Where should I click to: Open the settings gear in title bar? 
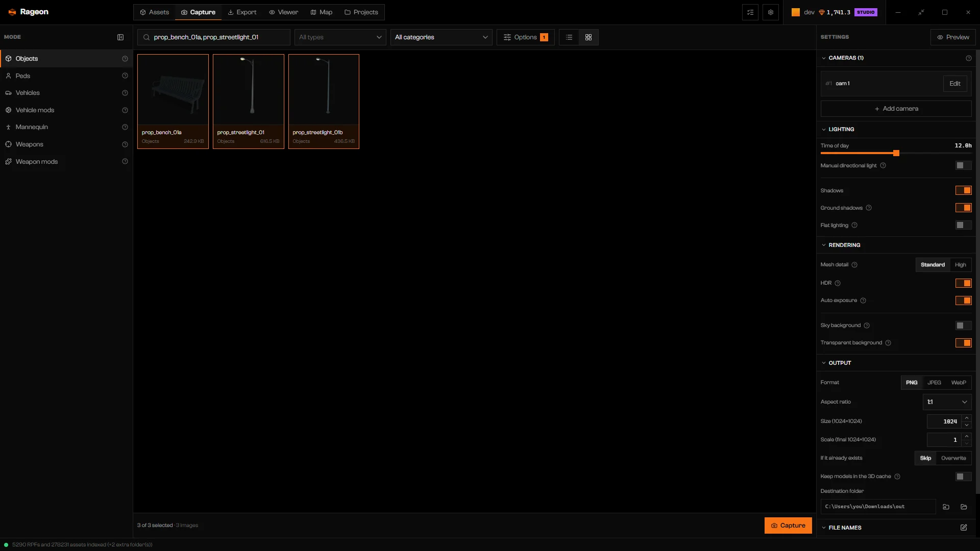771,12
